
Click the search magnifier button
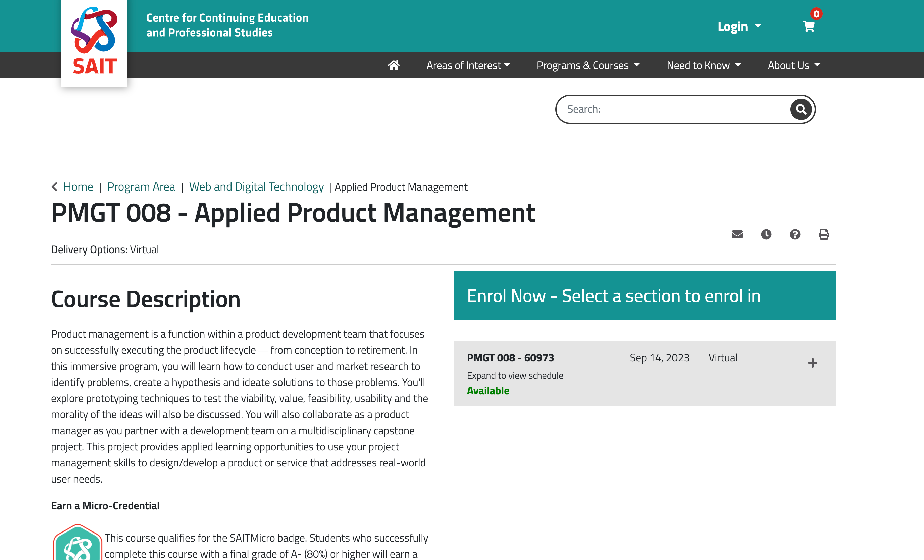tap(801, 109)
